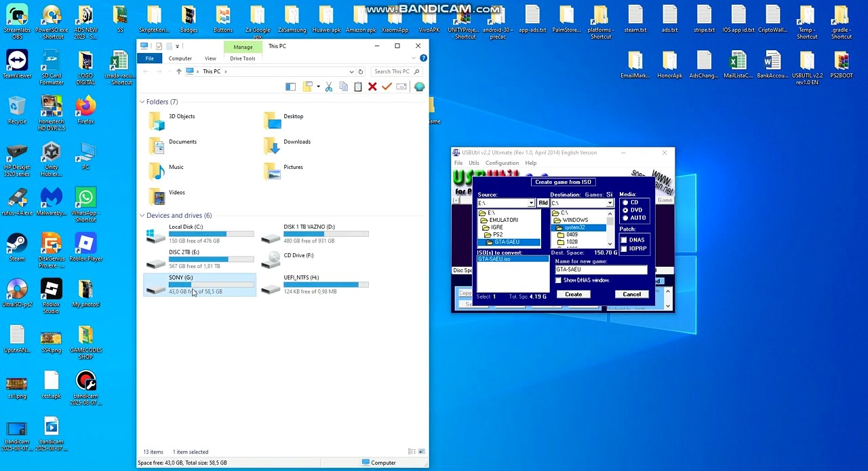Select the CD media radio button

point(625,202)
